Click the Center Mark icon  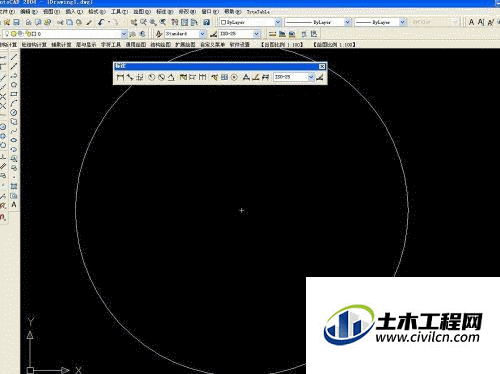(x=234, y=77)
